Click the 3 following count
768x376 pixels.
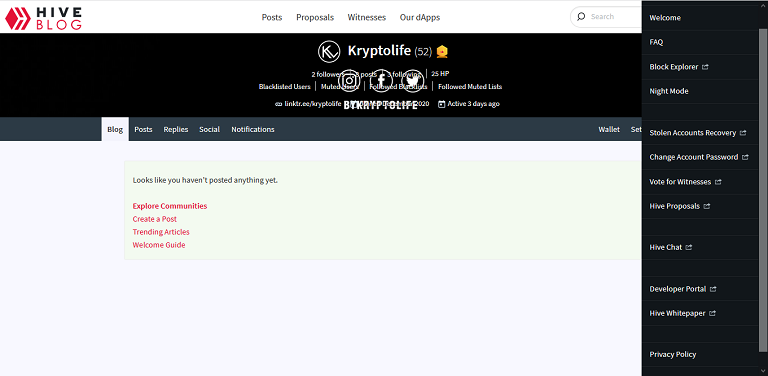click(404, 74)
